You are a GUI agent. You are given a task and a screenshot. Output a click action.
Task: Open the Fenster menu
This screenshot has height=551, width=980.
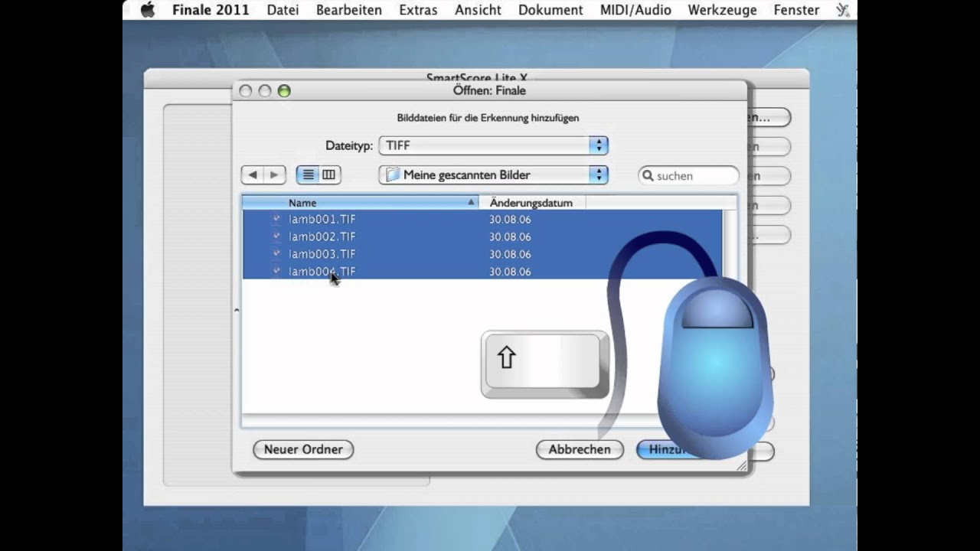click(796, 10)
